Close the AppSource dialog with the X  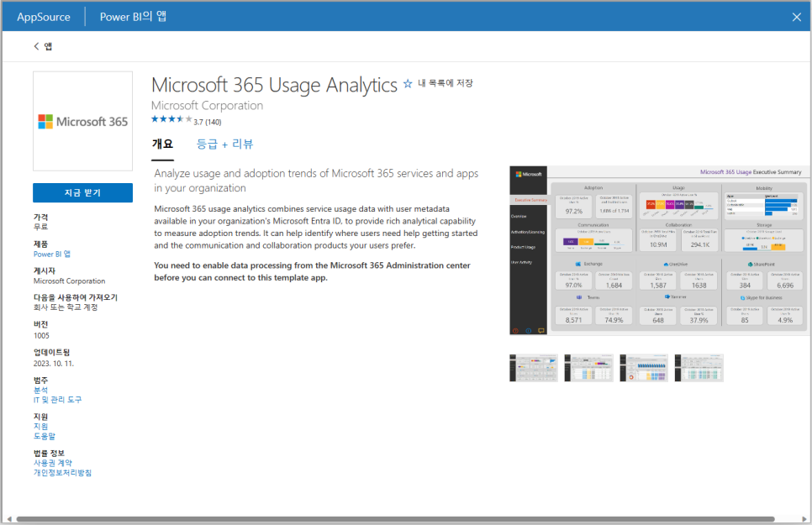(797, 17)
